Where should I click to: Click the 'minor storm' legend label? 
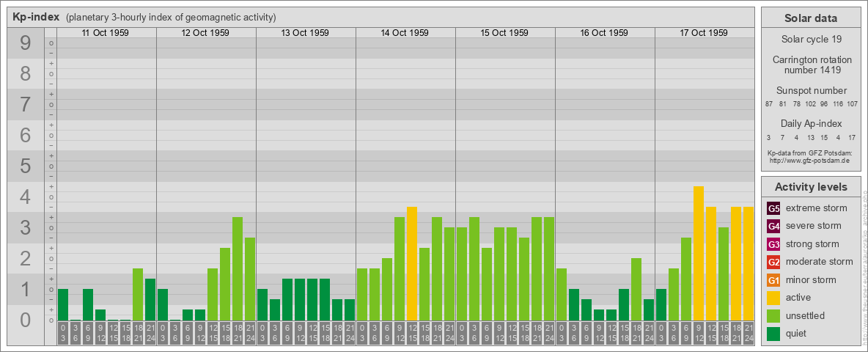(811, 280)
